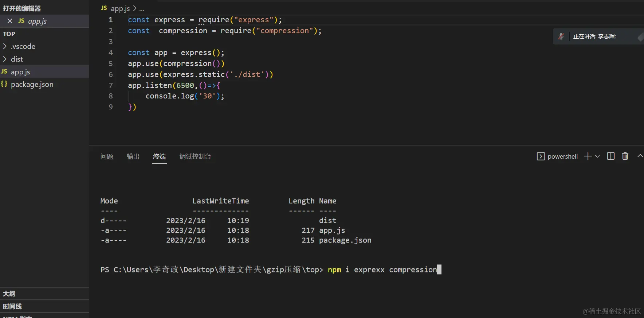Screen dimensions: 644x318
Task: Click the muted microphone icon
Action: [561, 36]
